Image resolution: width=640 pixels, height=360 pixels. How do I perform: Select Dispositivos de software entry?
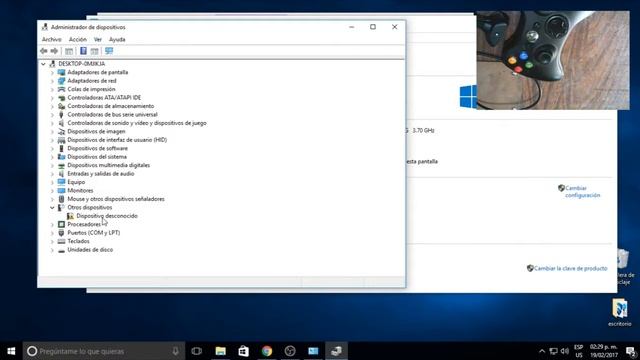click(x=97, y=148)
